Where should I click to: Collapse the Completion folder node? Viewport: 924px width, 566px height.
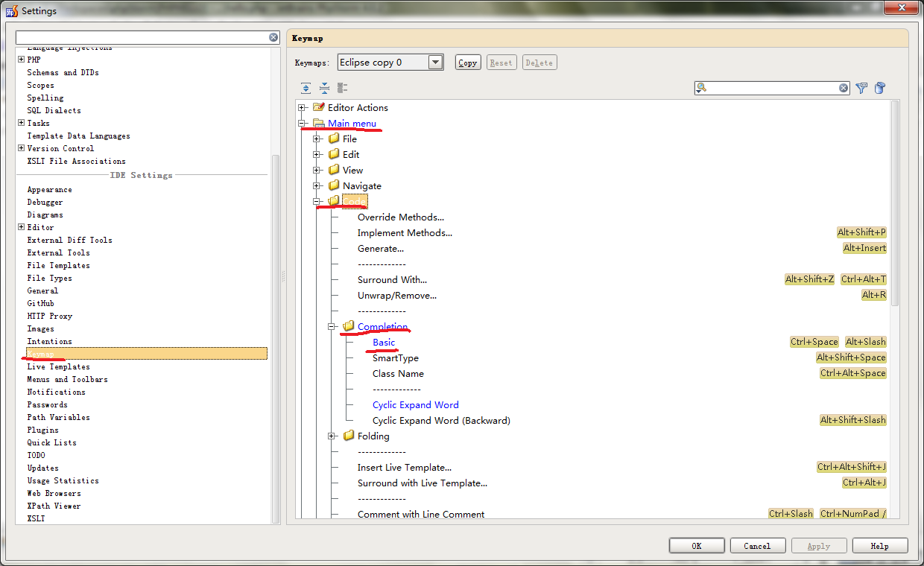point(332,327)
